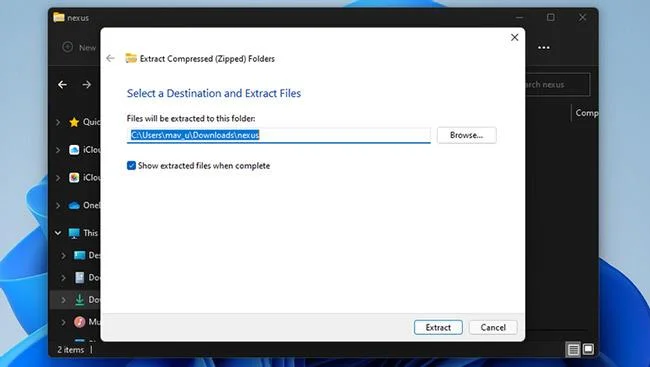Click the destination folder path field
This screenshot has height=367, width=650.
click(x=279, y=135)
